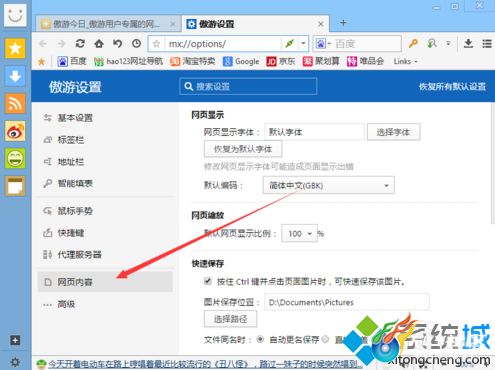Open the address bar dropdown arrow
Viewport: 495px width, 370px height.
click(x=303, y=44)
